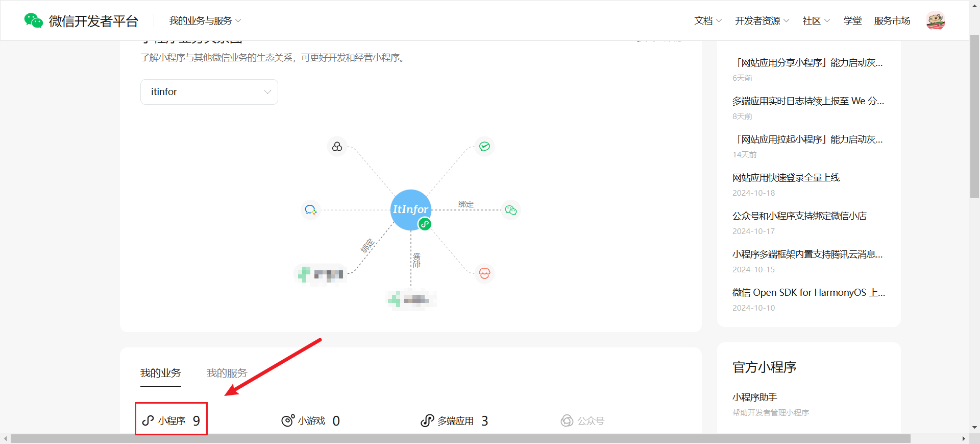The height and width of the screenshot is (444, 980).
Task: Click the 微信开发者平台 title text
Action: tap(93, 21)
